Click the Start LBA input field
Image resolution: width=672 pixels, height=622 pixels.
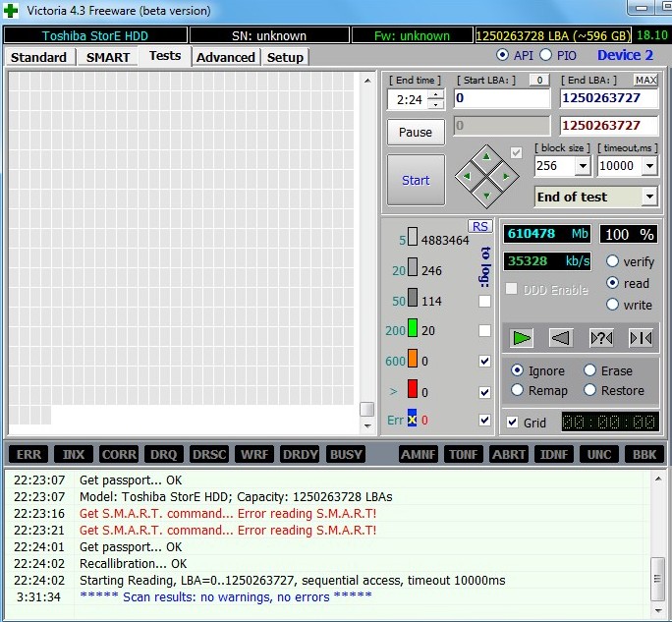[501, 98]
